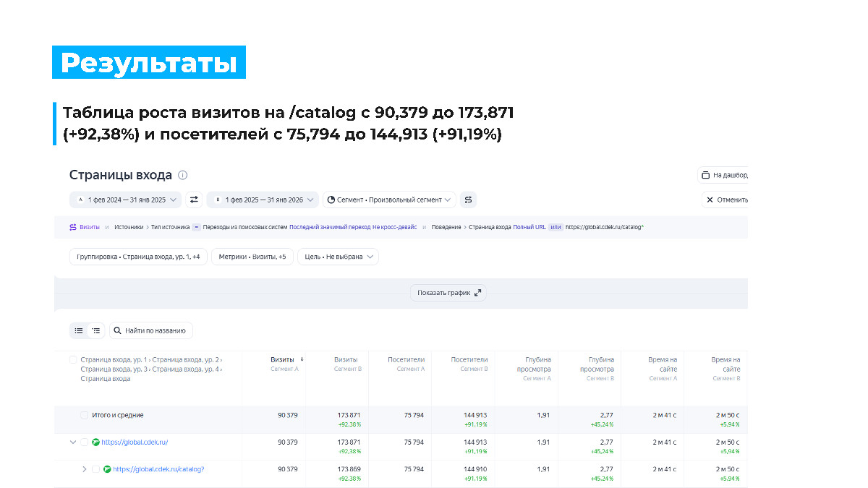Viewport: 868px width, 488px height.
Task: Switch to tree list view
Action: click(x=96, y=330)
